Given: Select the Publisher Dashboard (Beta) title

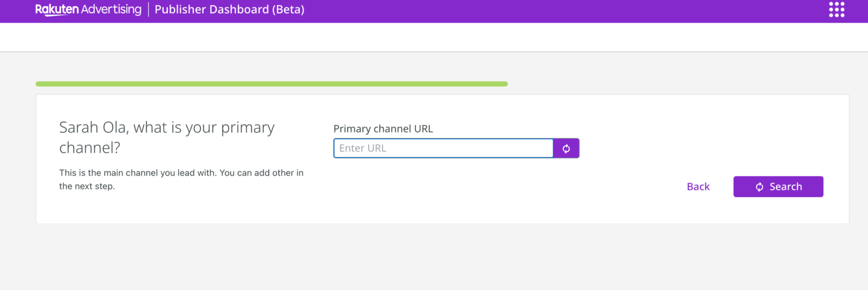Looking at the screenshot, I should click(x=229, y=10).
